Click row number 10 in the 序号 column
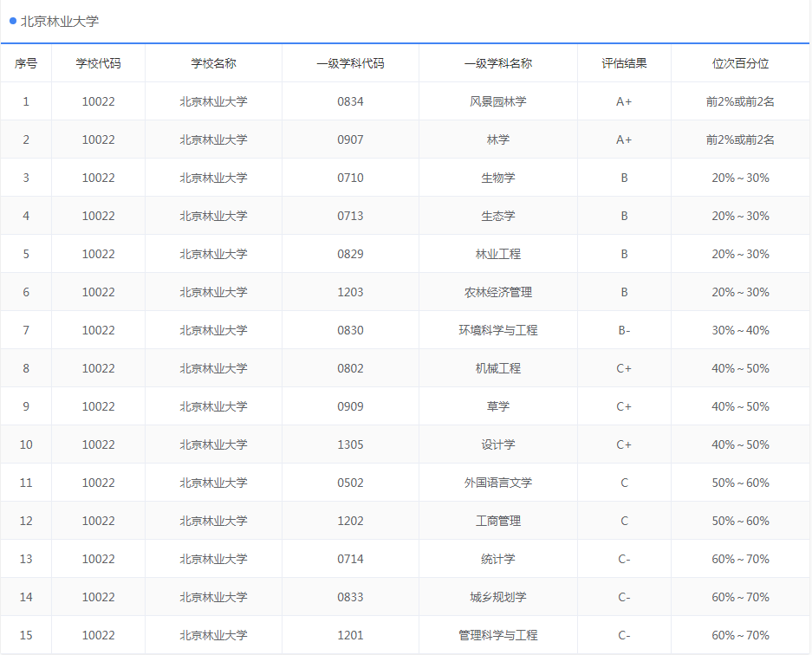 [x=26, y=444]
